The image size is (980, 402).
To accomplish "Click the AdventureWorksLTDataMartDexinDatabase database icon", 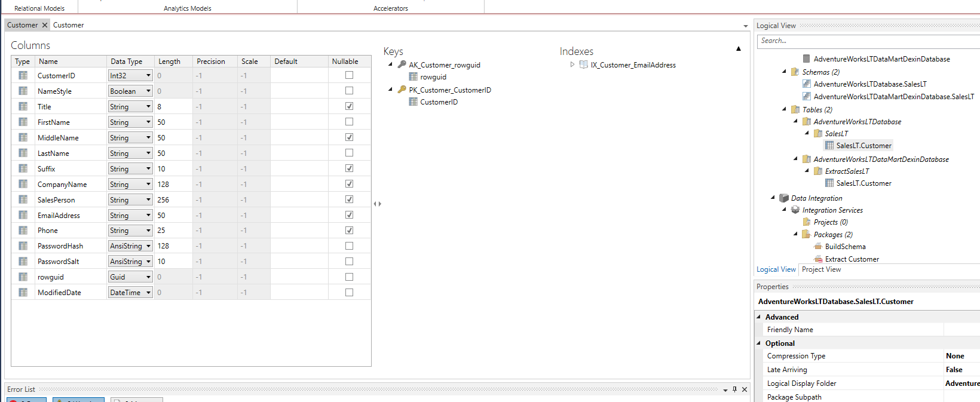I will click(x=806, y=59).
